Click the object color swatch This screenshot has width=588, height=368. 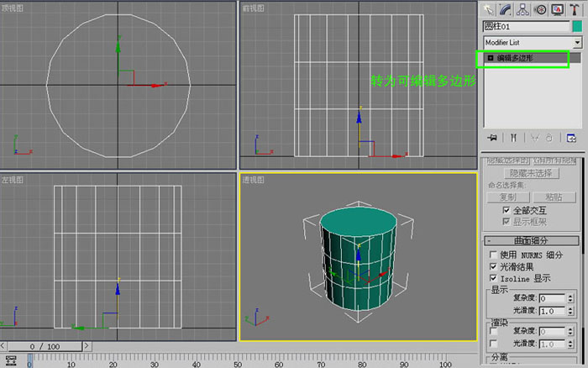coord(577,26)
